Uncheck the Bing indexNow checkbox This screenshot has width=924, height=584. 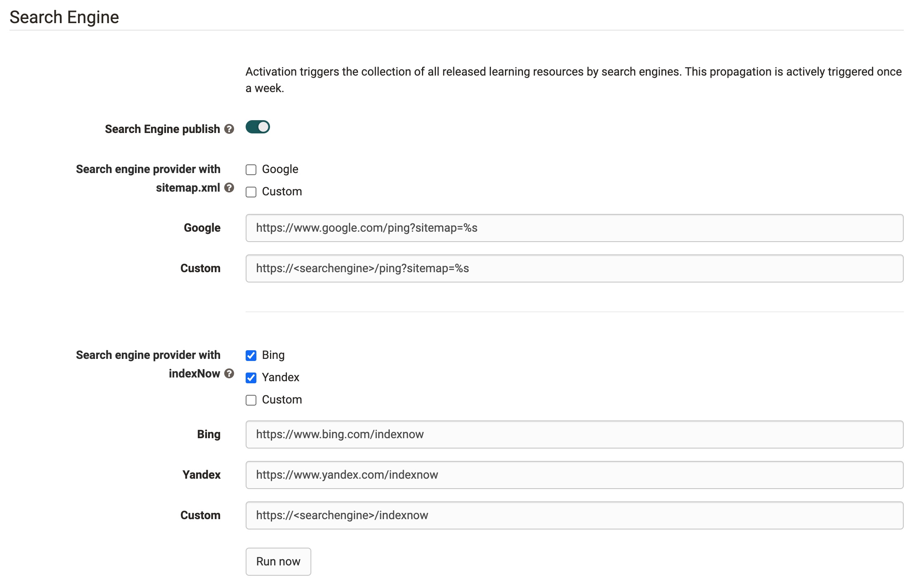251,356
